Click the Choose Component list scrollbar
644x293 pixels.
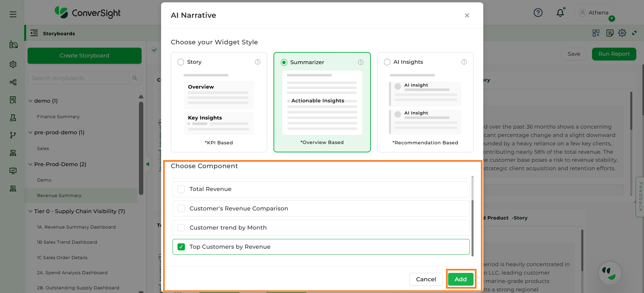(473, 228)
